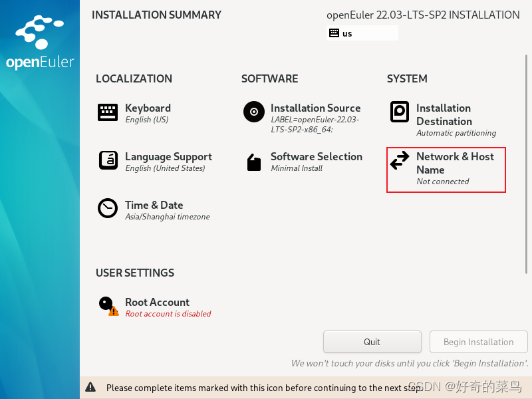Click the Begin Installation button

point(478,342)
